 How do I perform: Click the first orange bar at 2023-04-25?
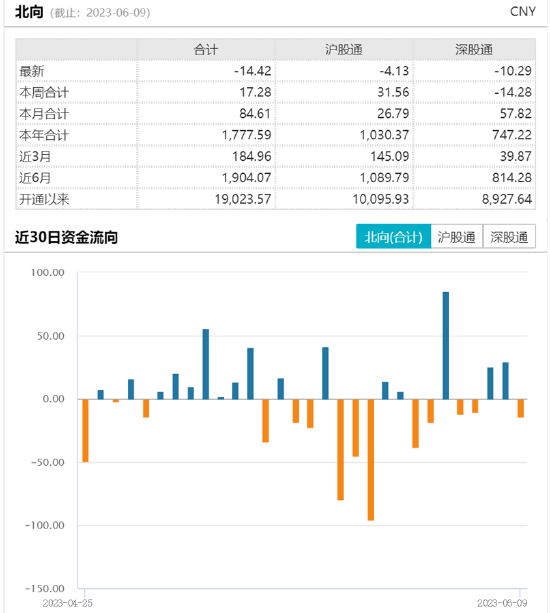click(85, 430)
